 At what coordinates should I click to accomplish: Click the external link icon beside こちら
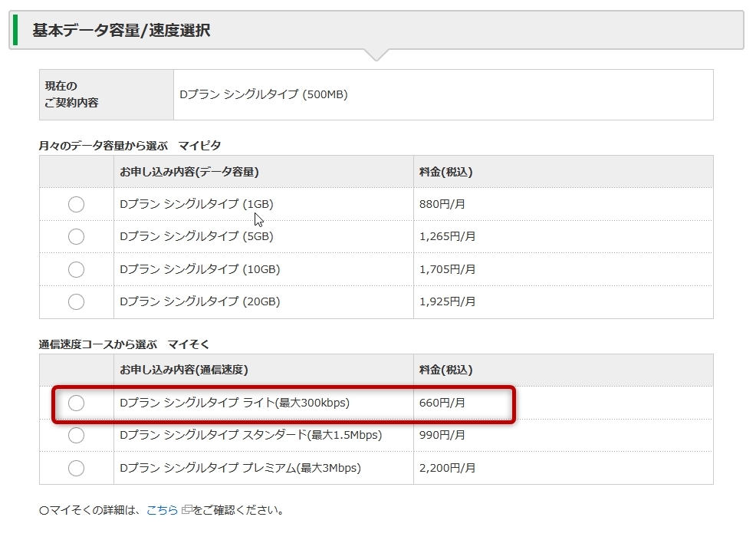point(186,509)
